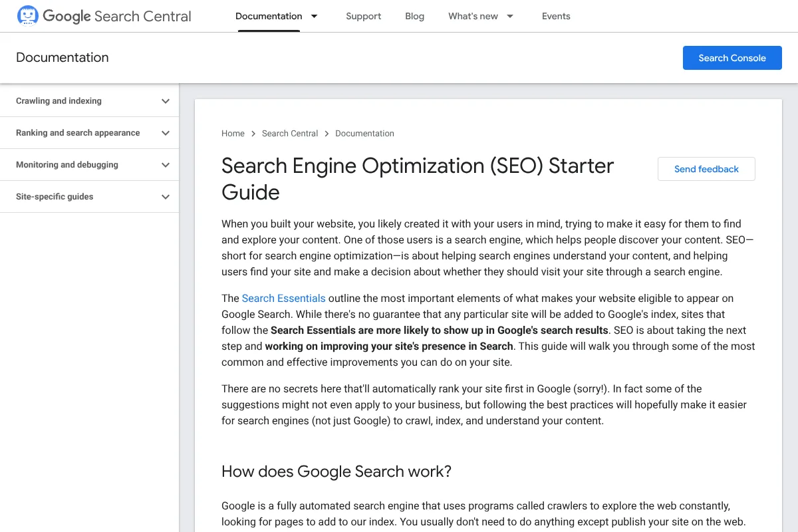Screen dimensions: 798x532
Task: Expand the Documentation dropdown arrow in the header
Action: (314, 16)
